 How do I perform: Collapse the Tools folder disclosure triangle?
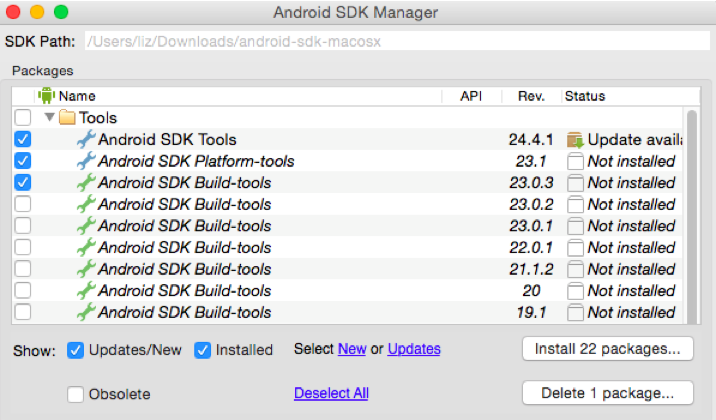click(49, 118)
